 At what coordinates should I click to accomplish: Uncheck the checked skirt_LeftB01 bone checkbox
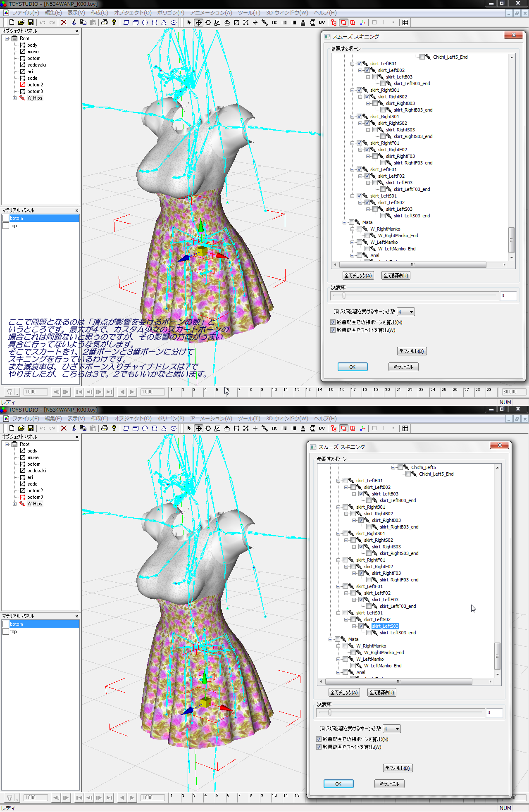point(359,64)
